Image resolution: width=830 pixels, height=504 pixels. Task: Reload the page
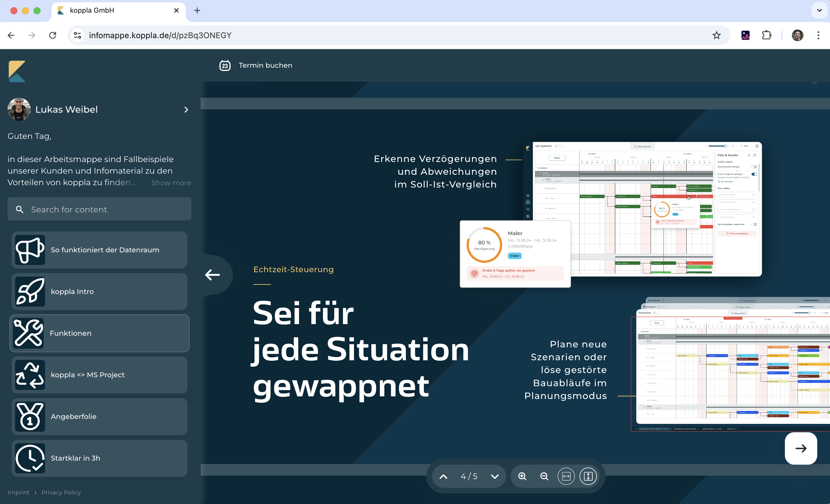pos(53,35)
